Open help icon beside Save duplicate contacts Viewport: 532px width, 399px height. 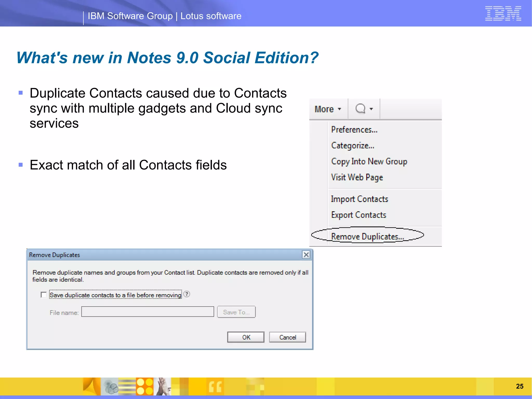click(x=187, y=294)
